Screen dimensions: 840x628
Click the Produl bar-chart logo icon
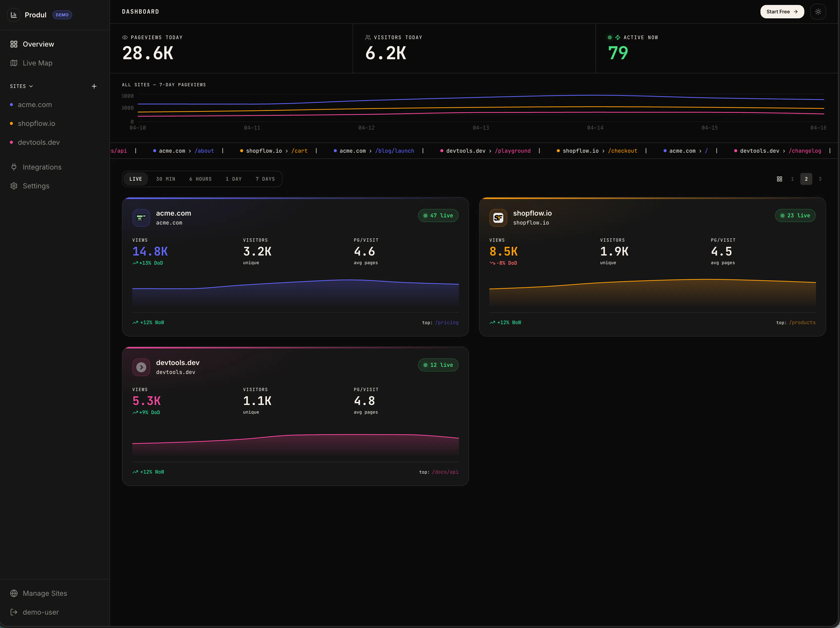(x=14, y=15)
